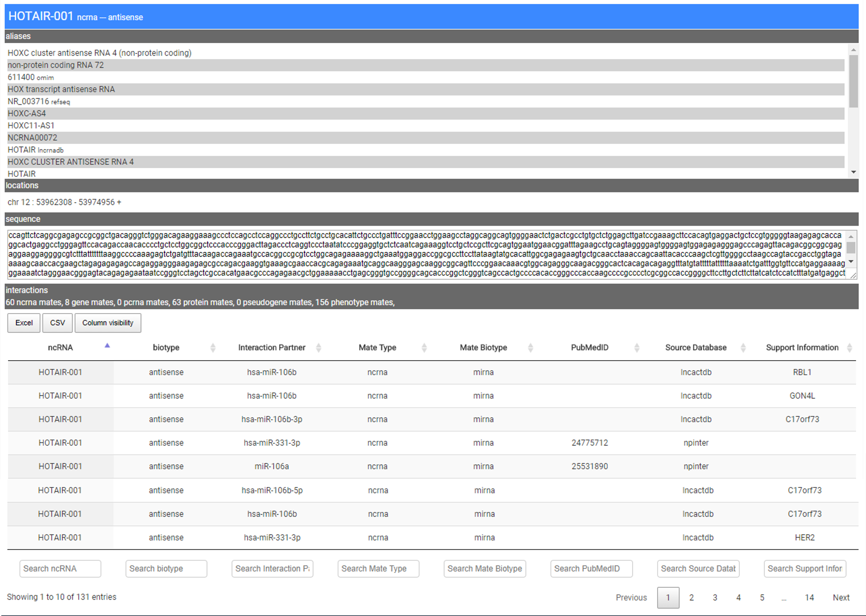Focus the Search Source Database field
The height and width of the screenshot is (616, 866).
[698, 569]
